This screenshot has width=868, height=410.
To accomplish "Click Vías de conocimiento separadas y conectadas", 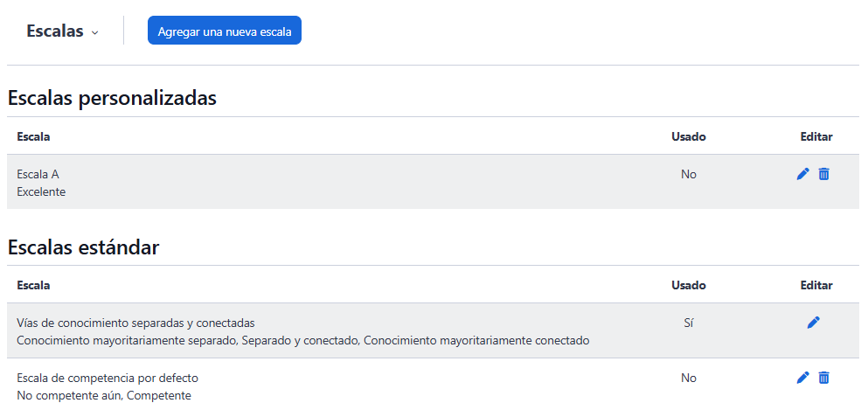I will (x=135, y=323).
